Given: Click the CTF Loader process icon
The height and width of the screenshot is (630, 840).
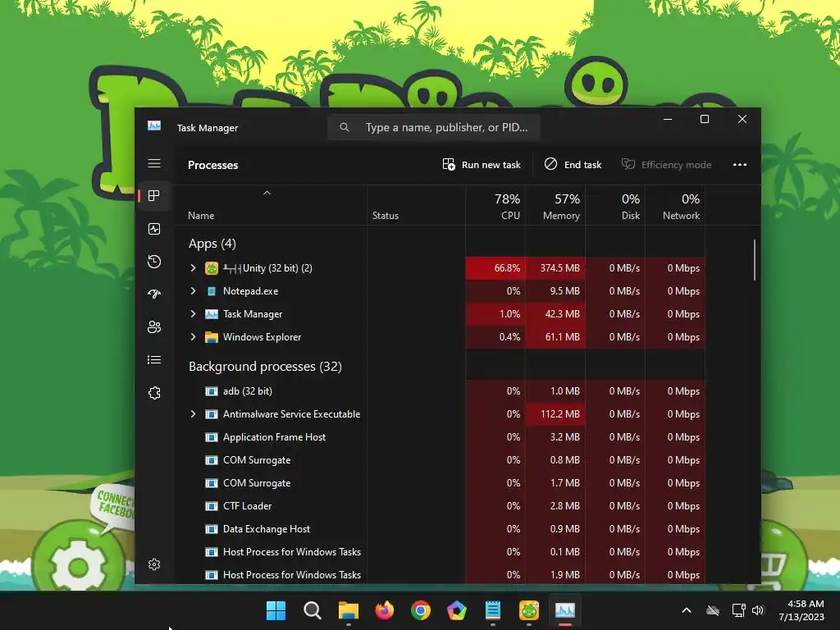Looking at the screenshot, I should point(212,505).
